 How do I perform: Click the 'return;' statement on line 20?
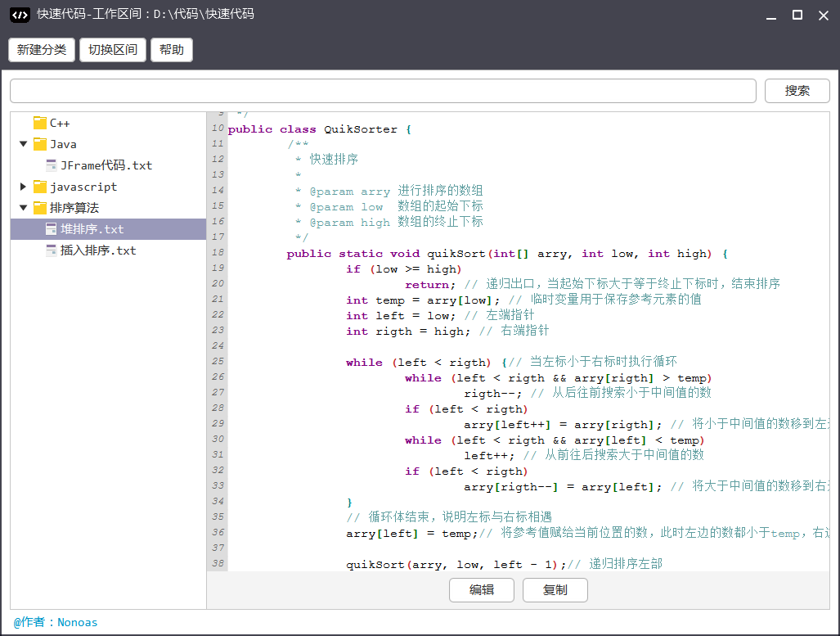(x=430, y=284)
